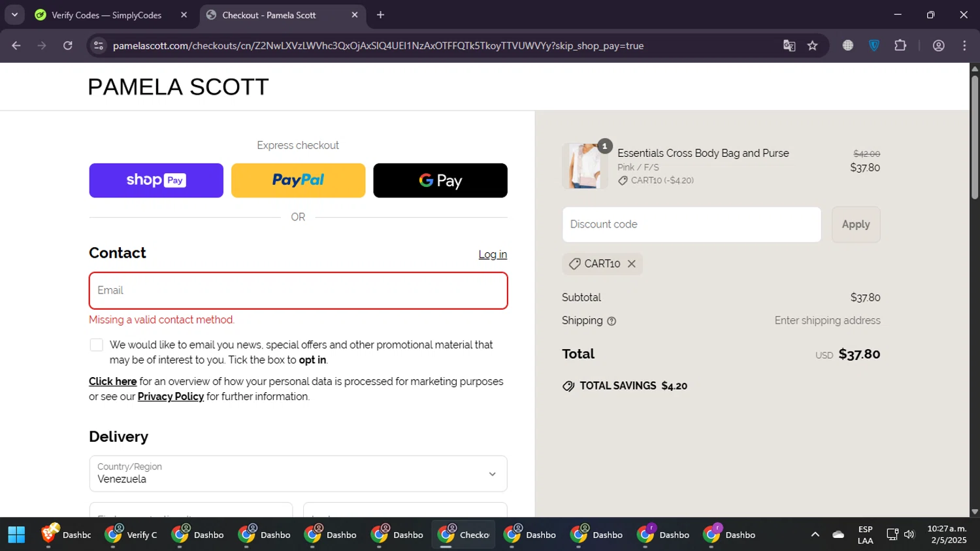Image resolution: width=980 pixels, height=551 pixels.
Task: Go back using the browser back arrow
Action: (x=16, y=46)
